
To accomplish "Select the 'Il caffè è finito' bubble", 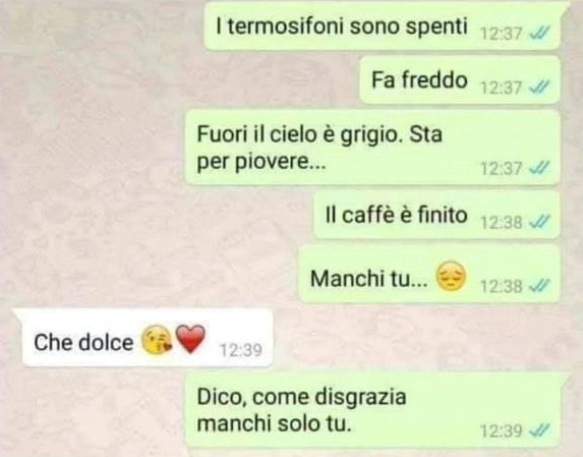I will [437, 215].
